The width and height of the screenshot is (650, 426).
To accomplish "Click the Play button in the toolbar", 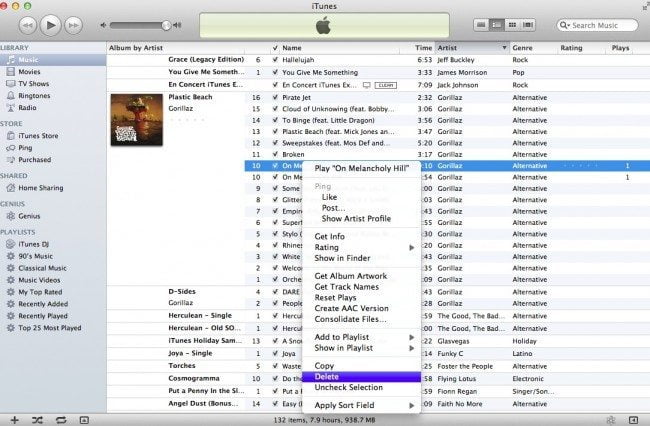I will (x=51, y=25).
